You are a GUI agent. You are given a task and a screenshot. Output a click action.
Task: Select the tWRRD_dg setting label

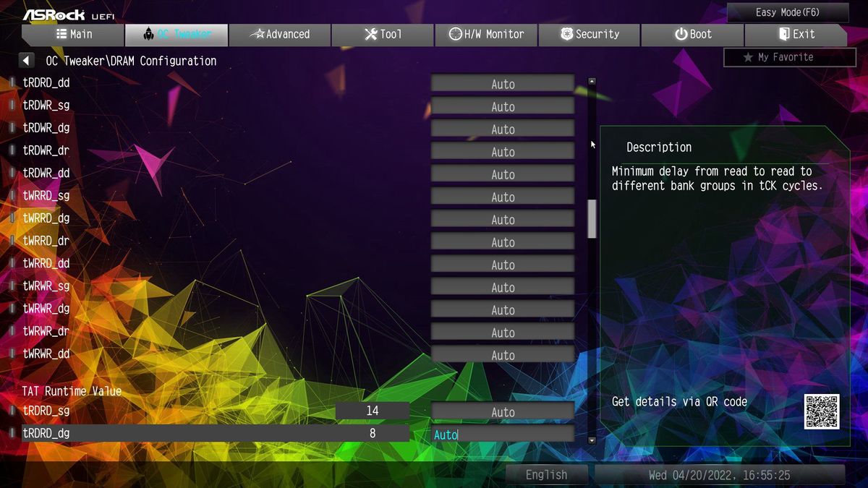pos(46,218)
